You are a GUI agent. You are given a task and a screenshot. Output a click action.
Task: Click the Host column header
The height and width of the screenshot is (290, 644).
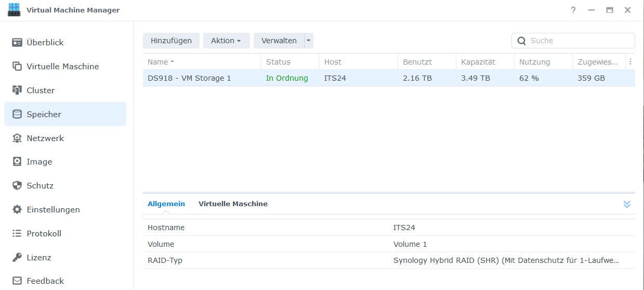click(359, 62)
